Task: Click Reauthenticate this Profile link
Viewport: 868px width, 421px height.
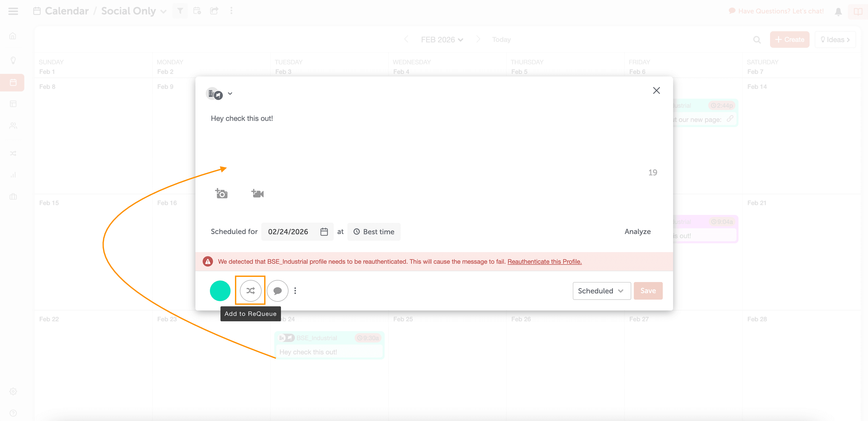Action: pos(544,261)
